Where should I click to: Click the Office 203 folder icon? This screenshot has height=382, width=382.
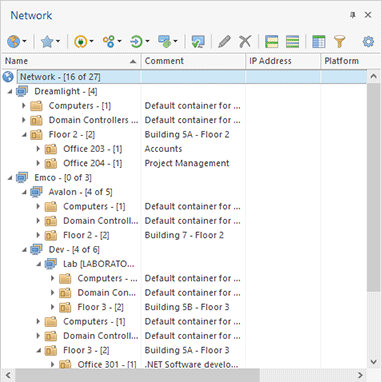[51, 149]
